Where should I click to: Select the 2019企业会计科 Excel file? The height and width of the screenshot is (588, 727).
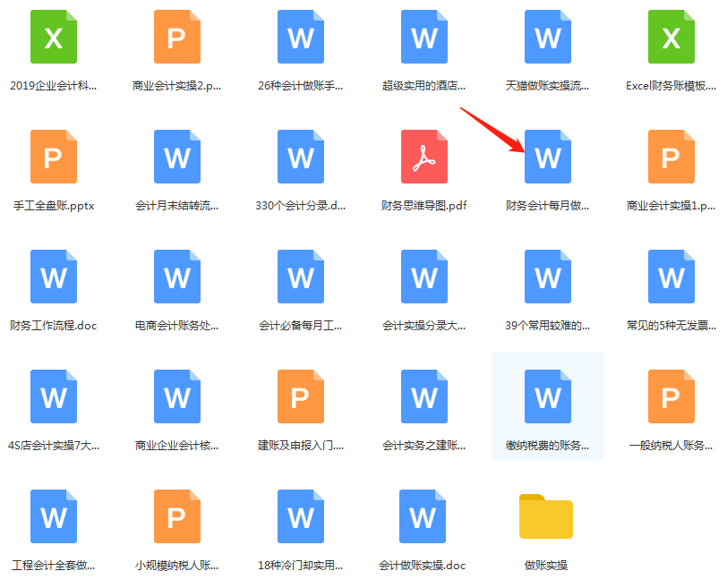click(x=53, y=38)
